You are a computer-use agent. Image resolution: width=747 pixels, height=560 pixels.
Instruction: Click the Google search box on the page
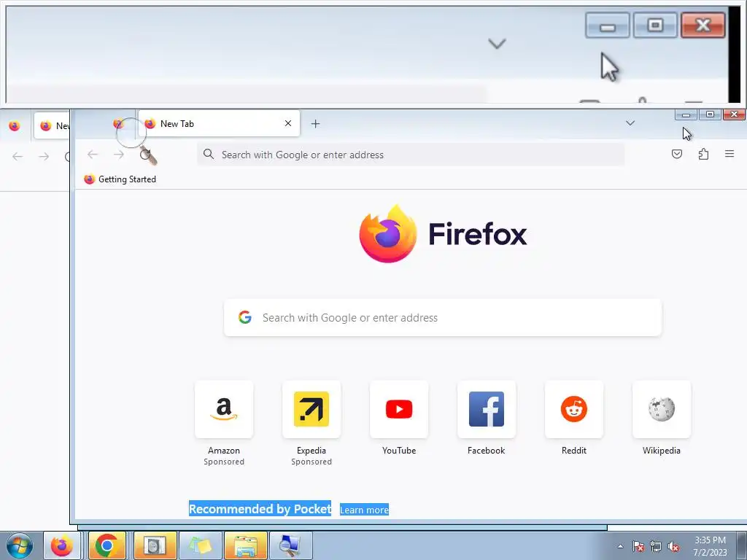point(443,318)
